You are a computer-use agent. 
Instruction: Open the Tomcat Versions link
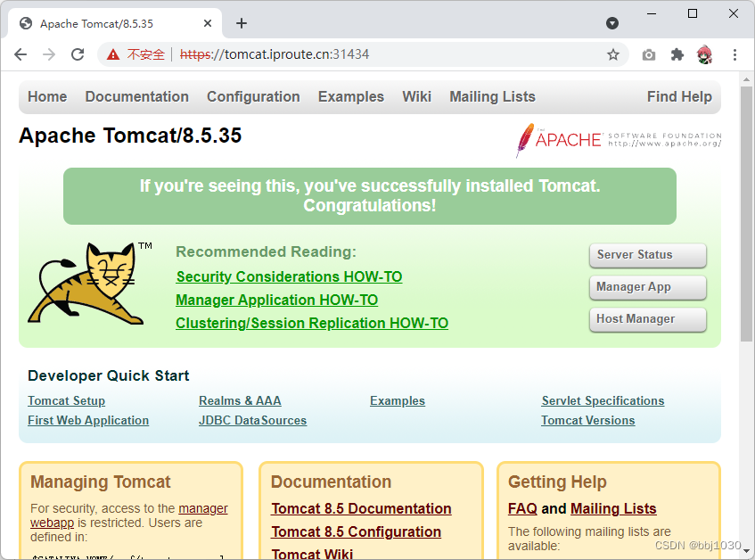[x=588, y=420]
